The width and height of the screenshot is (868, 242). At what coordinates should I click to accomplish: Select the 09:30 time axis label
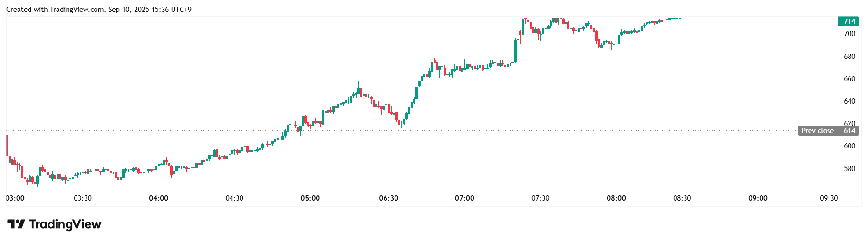pos(829,198)
